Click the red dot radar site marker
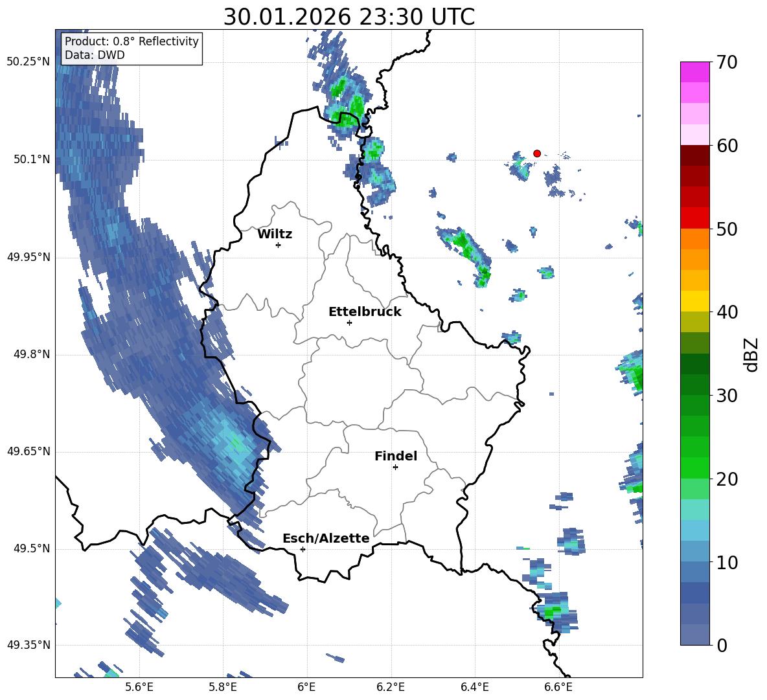 tap(536, 153)
